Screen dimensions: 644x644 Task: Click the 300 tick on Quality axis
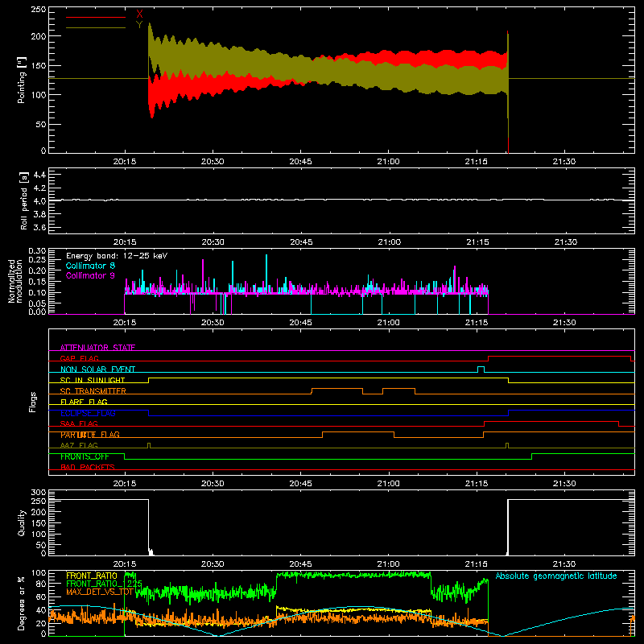(39, 493)
